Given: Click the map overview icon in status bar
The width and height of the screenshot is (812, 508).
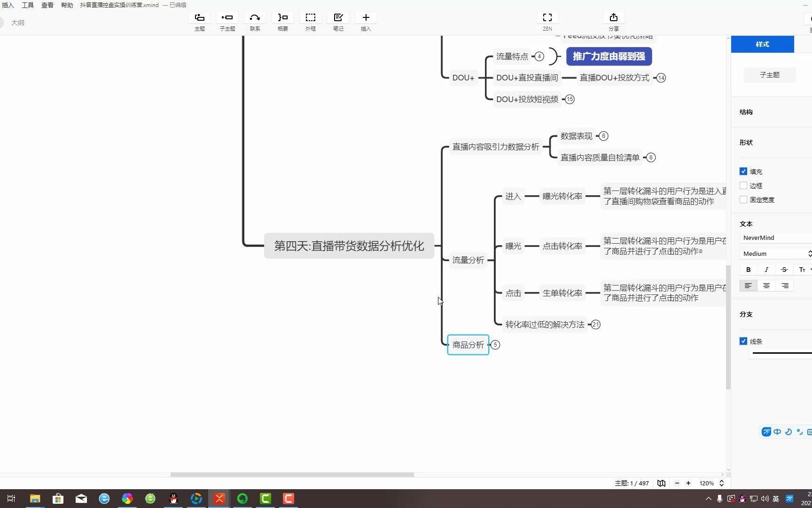Looking at the screenshot, I should (x=661, y=483).
